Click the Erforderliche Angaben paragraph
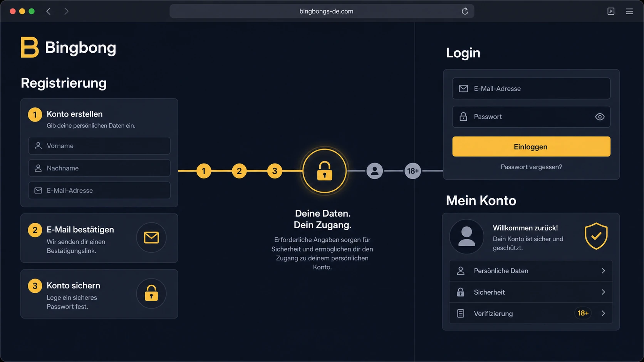This screenshot has height=362, width=644. [322, 254]
